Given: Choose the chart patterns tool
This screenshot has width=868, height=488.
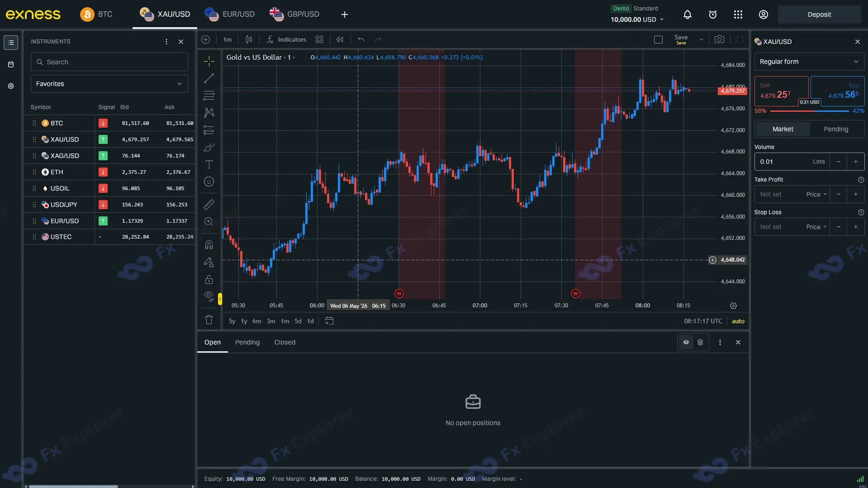Looking at the screenshot, I should [x=209, y=113].
